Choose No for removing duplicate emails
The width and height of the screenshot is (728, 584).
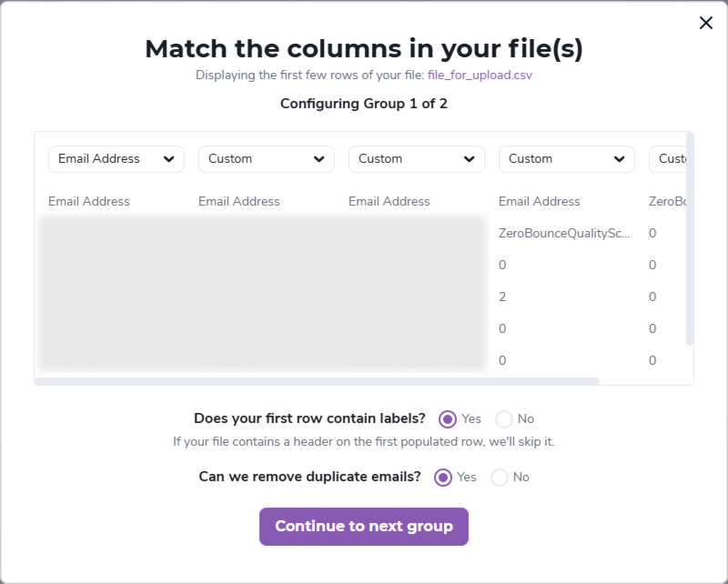click(x=499, y=477)
